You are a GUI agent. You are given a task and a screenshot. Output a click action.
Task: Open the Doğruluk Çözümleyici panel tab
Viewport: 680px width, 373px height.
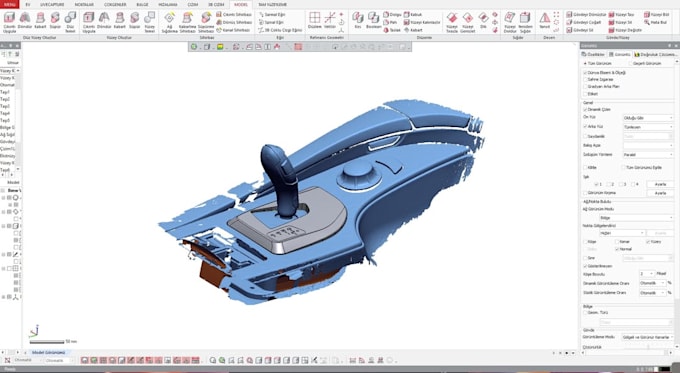pos(655,55)
